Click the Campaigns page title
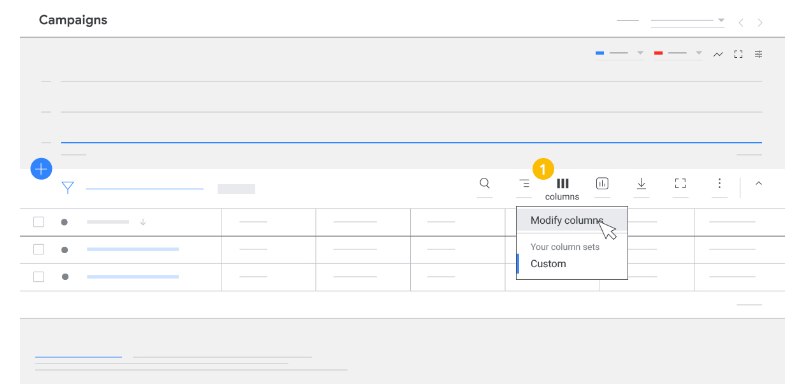Screen dimensions: 805x392 (x=73, y=20)
